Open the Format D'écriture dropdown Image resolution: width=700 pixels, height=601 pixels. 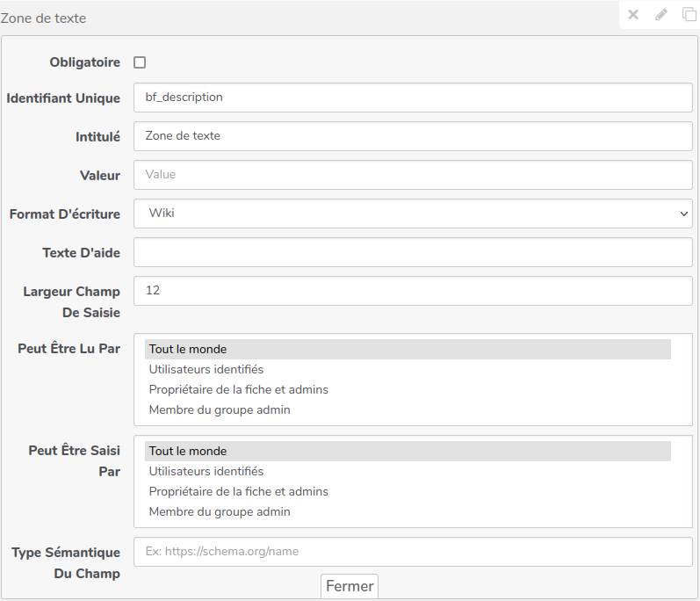pyautogui.click(x=413, y=214)
